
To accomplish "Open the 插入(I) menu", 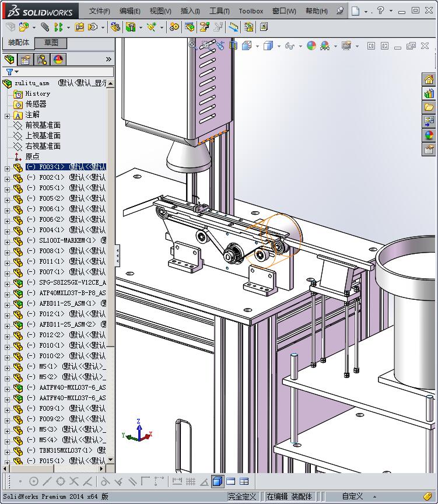I will pos(190,11).
